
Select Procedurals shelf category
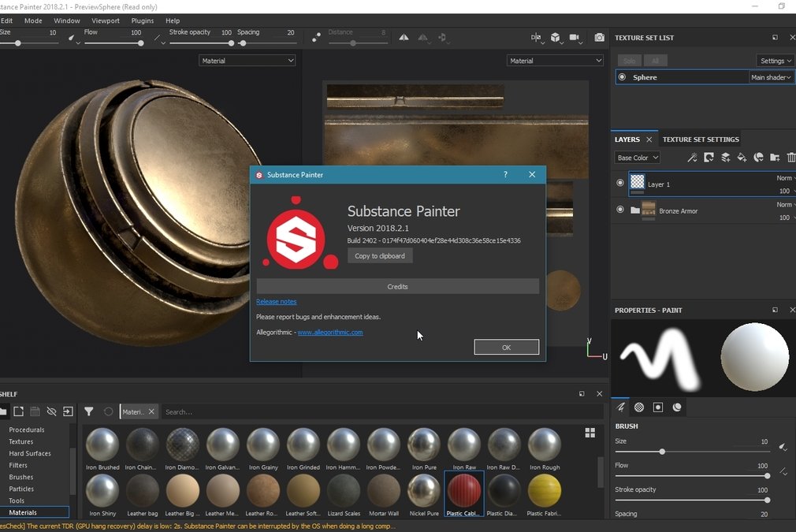(x=26, y=430)
